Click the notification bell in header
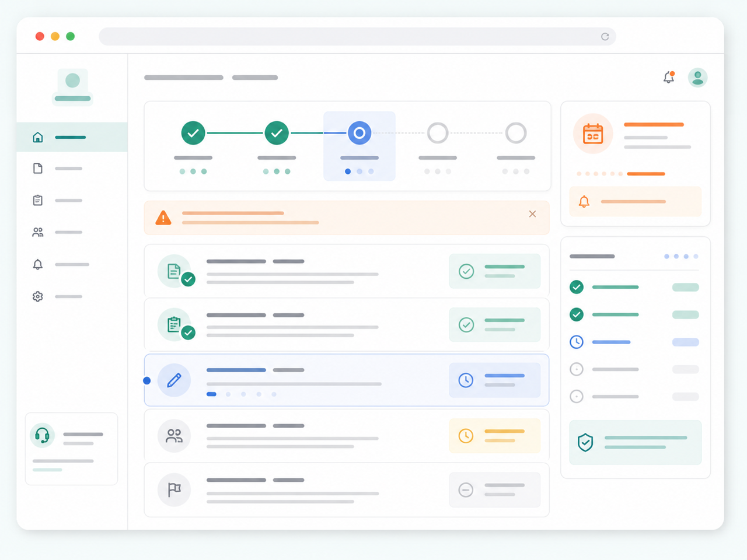The height and width of the screenshot is (560, 747). tap(669, 77)
